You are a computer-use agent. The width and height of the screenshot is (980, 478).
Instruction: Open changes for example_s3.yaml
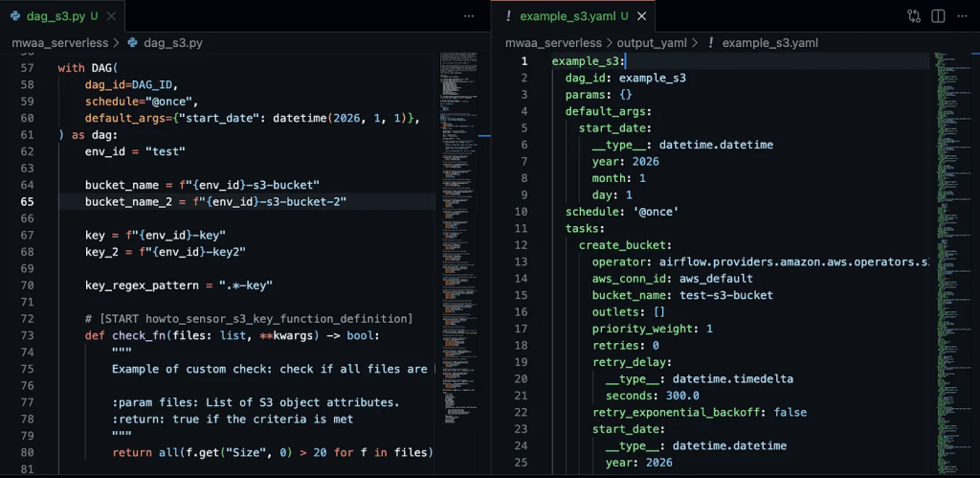[913, 16]
